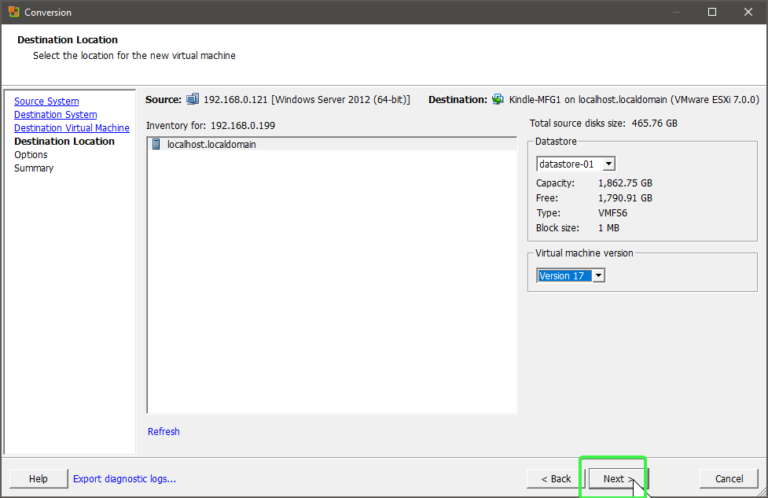Click the Conversion app icon in title bar
The height and width of the screenshot is (498, 768).
(x=12, y=12)
